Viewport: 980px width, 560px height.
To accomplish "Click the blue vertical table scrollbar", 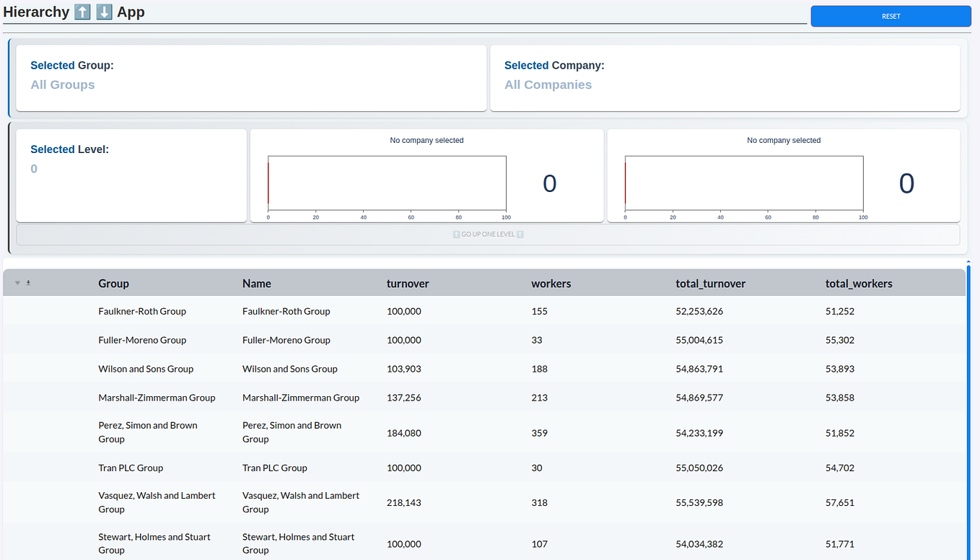I will 968,411.
